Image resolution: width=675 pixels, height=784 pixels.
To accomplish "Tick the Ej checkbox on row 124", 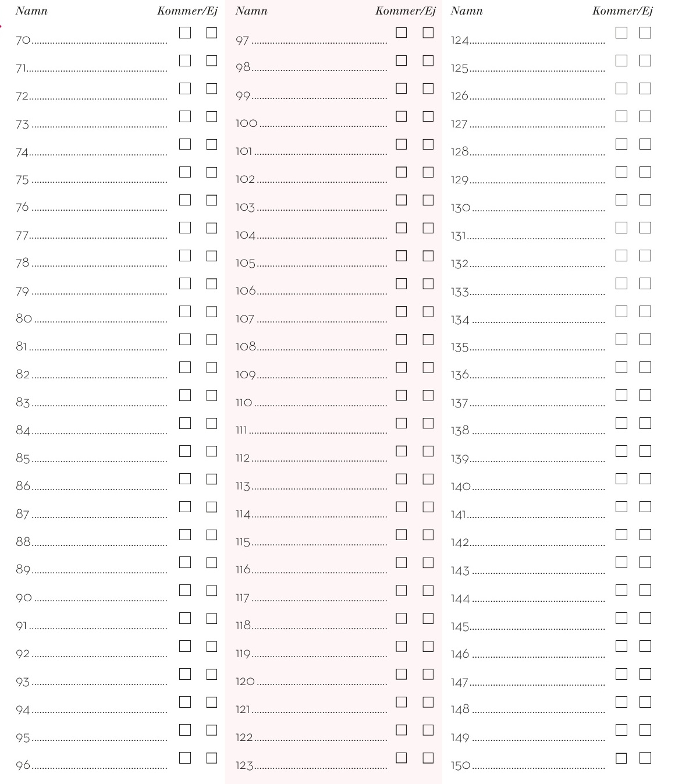I will coord(645,33).
